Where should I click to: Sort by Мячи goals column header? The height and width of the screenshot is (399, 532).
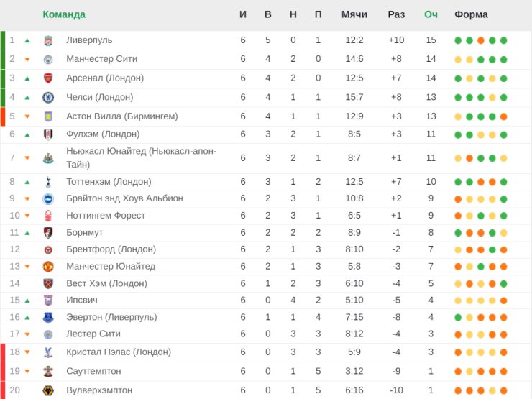click(354, 14)
